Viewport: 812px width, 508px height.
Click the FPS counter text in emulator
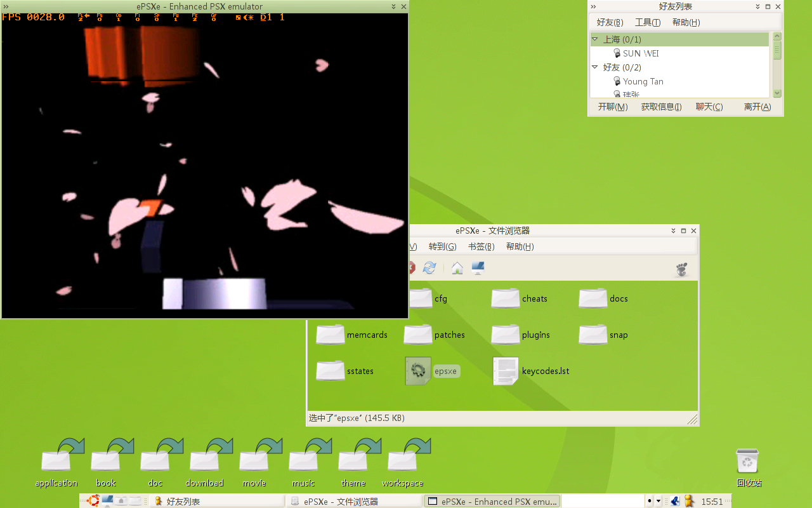(33, 17)
